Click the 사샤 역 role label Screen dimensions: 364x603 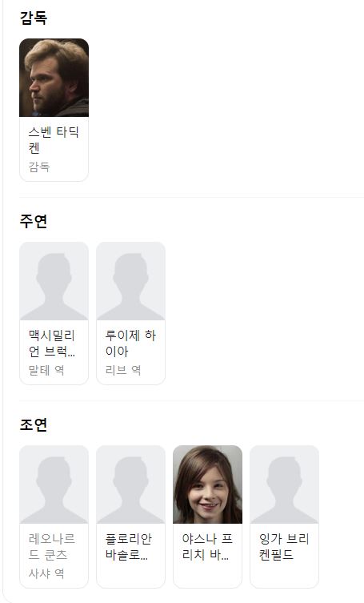pos(46,574)
